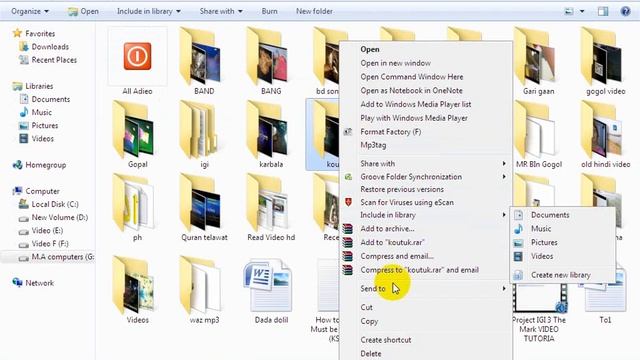Viewport: 640px width, 360px height.
Task: Toggle the preview pane icon
Action: (x=603, y=11)
